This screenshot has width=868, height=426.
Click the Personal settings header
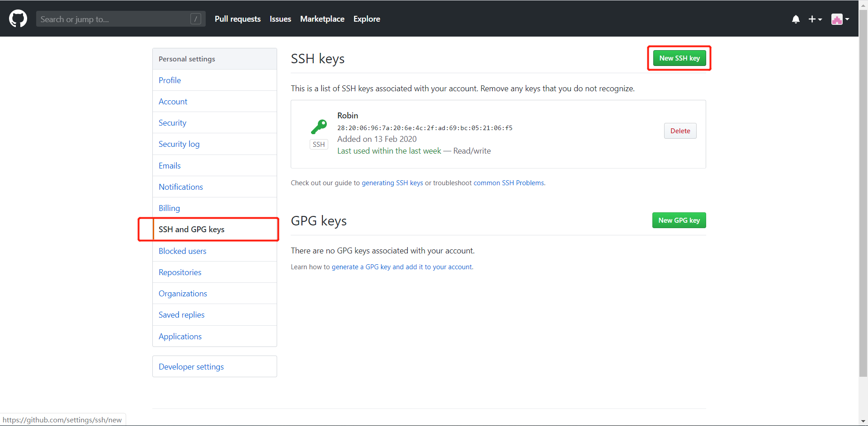(215, 59)
